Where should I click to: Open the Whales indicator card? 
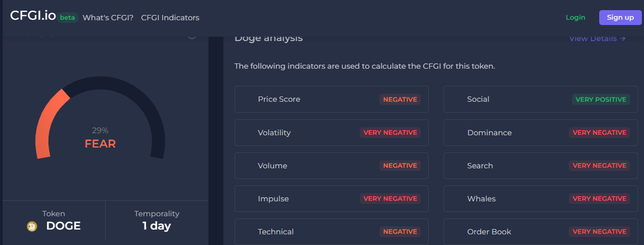pos(540,199)
